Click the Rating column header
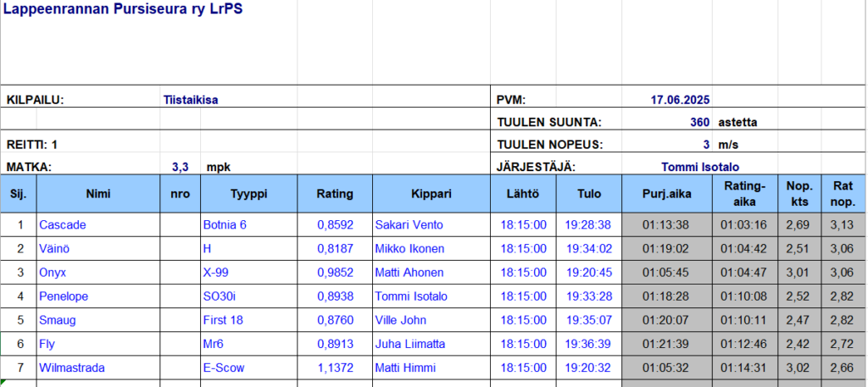868x387 pixels. pyautogui.click(x=335, y=194)
